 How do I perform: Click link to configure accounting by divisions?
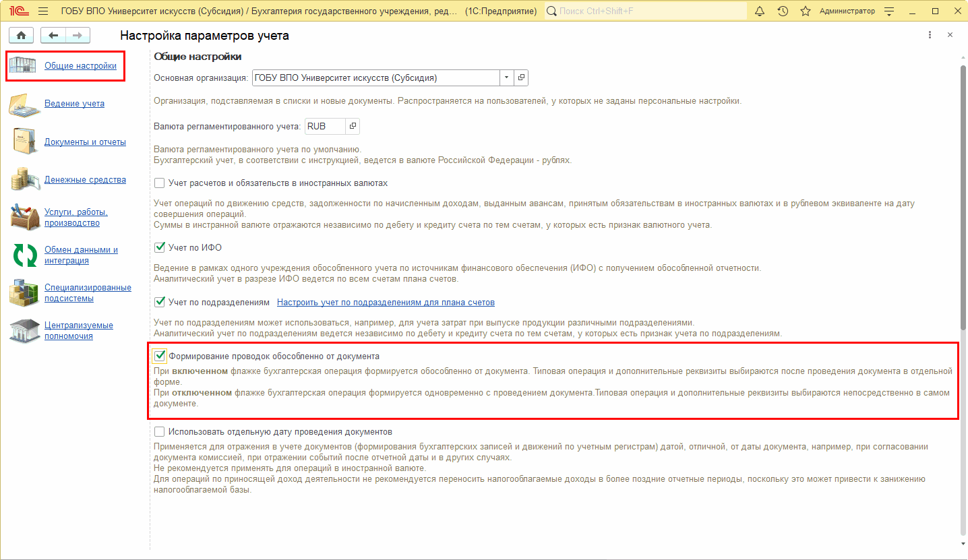click(386, 302)
